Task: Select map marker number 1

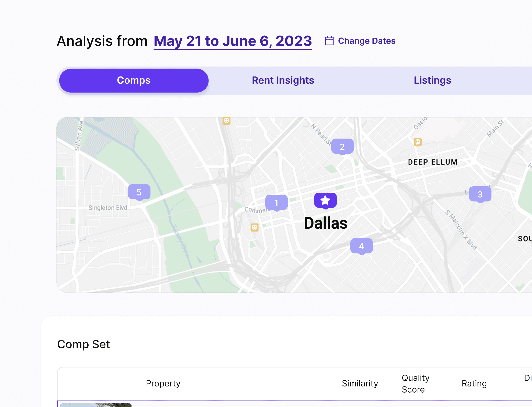Action: click(276, 203)
